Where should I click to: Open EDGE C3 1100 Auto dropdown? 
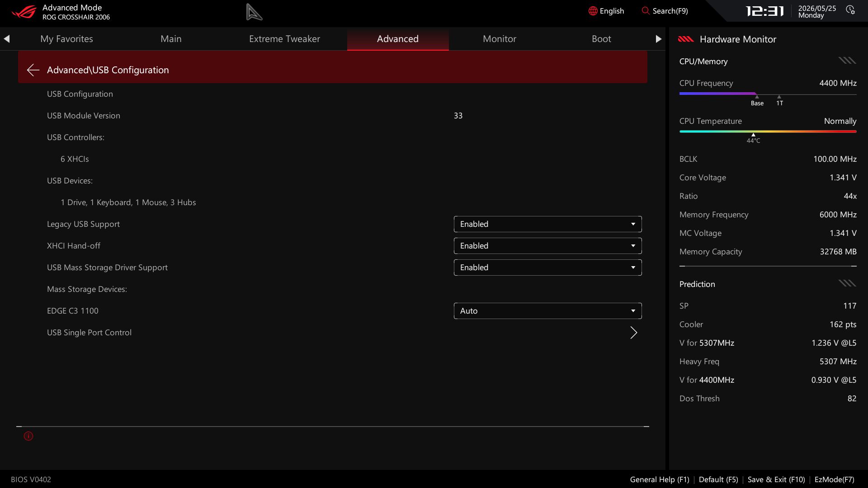(547, 311)
